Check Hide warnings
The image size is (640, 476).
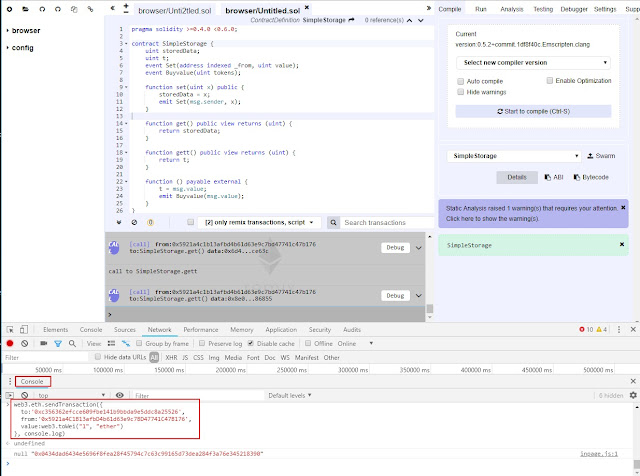tap(461, 92)
